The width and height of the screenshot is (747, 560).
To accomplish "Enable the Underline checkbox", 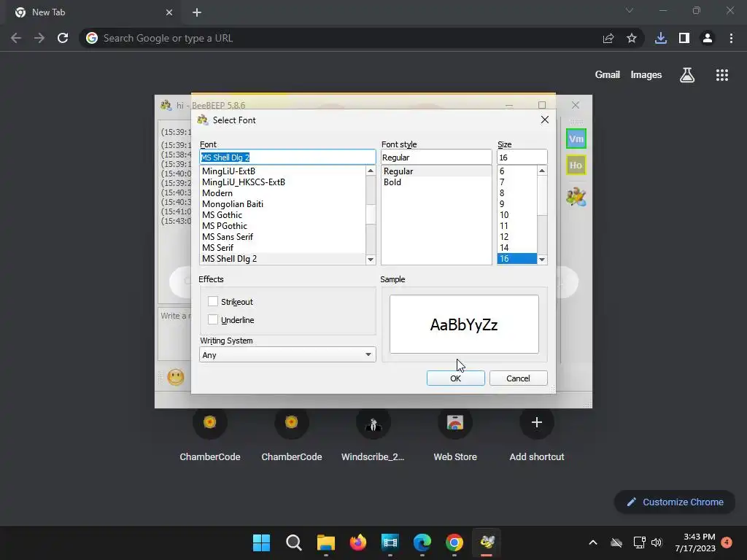I will click(x=213, y=319).
